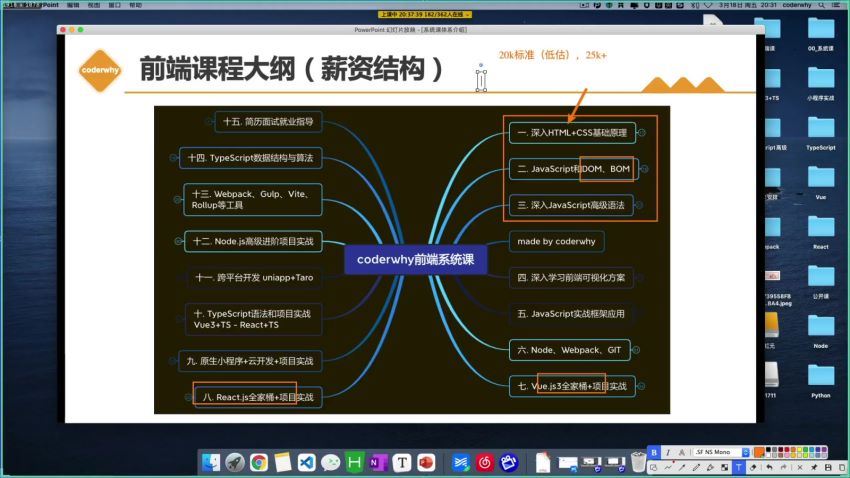Select node 四. 深入学习前端可视化方案
Screen dimensions: 850x478
click(x=571, y=277)
